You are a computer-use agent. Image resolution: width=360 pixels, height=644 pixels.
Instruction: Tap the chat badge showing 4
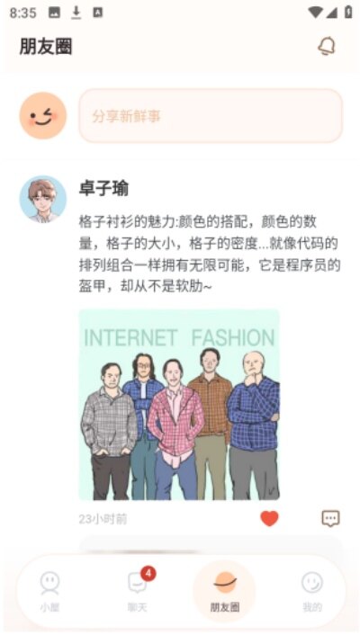click(148, 573)
